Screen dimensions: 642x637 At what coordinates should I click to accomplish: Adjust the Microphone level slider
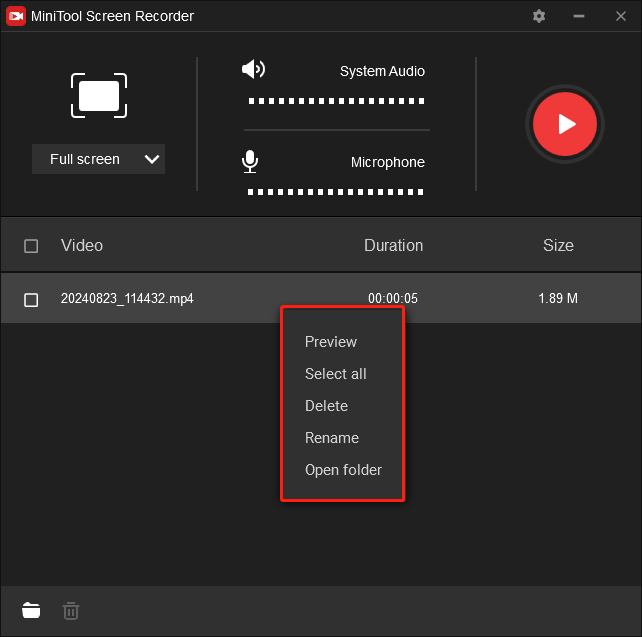[335, 192]
